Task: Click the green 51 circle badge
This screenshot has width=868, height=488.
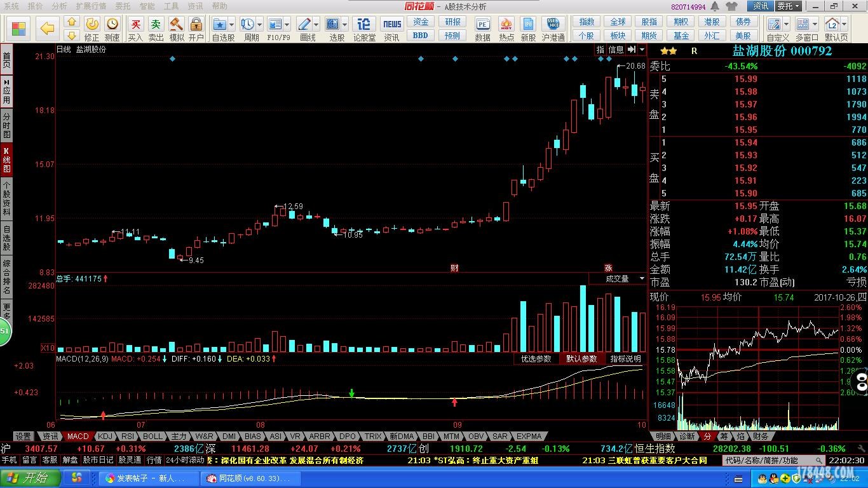Action: [4, 332]
